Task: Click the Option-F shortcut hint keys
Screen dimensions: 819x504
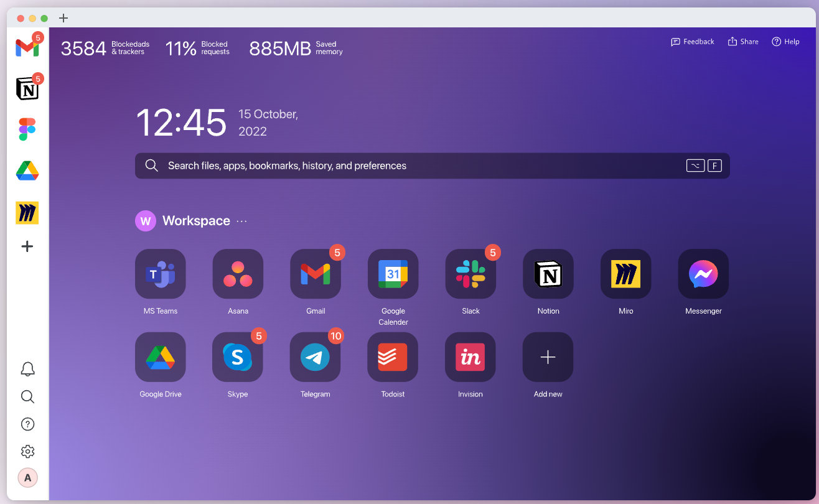Action: (x=704, y=166)
